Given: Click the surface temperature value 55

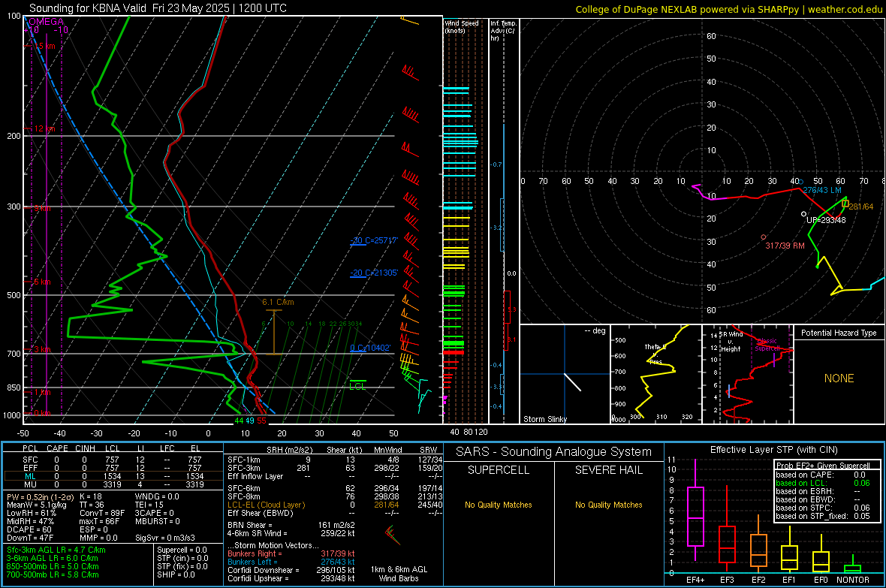Looking at the screenshot, I should click(261, 421).
